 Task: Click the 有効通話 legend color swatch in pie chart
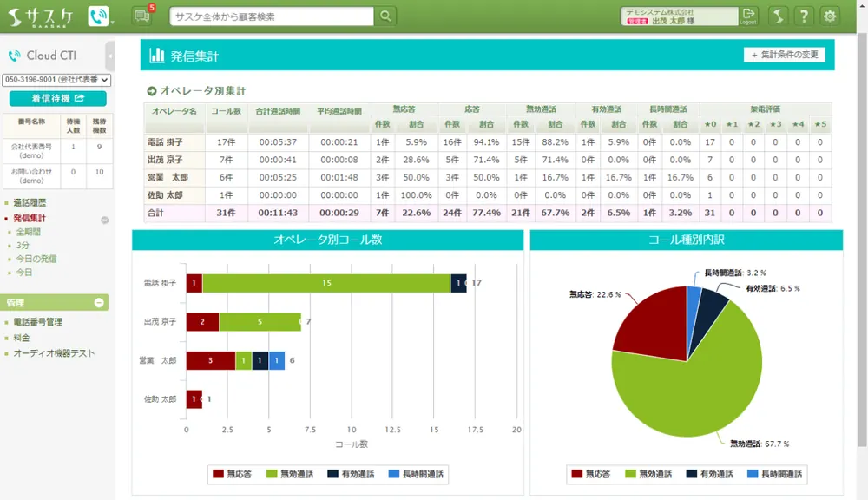[692, 474]
